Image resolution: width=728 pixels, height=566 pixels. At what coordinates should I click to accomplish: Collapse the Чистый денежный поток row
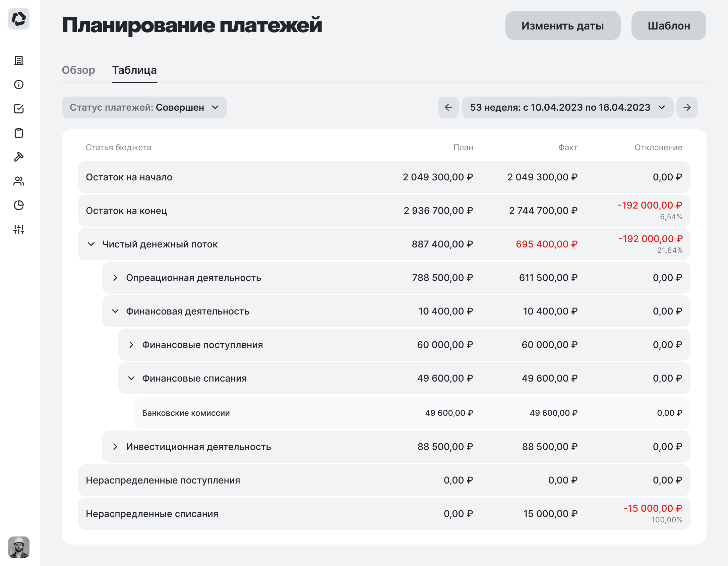tap(92, 244)
